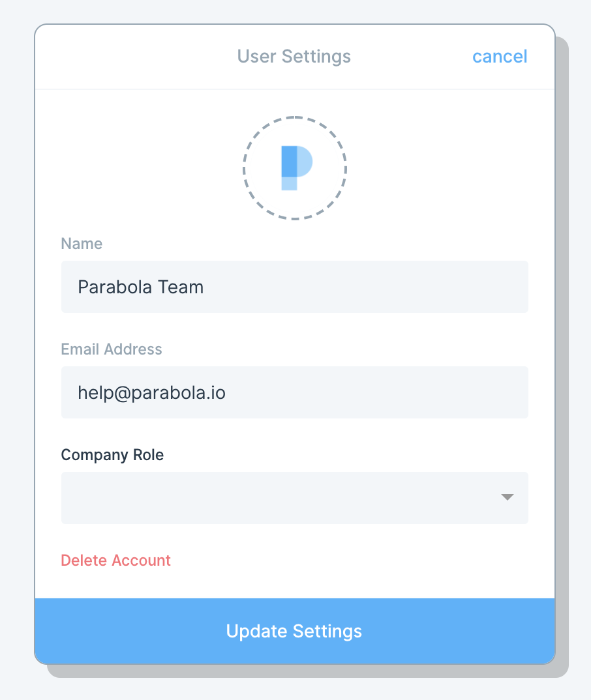Click the Update Settings button
The width and height of the screenshot is (591, 700).
(x=295, y=631)
